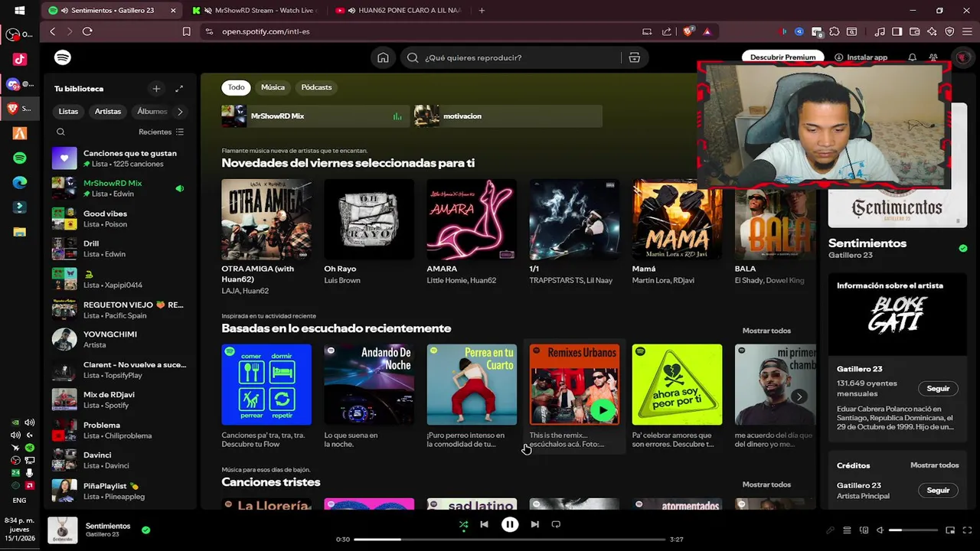Open Friends activity icon in top bar

(933, 57)
